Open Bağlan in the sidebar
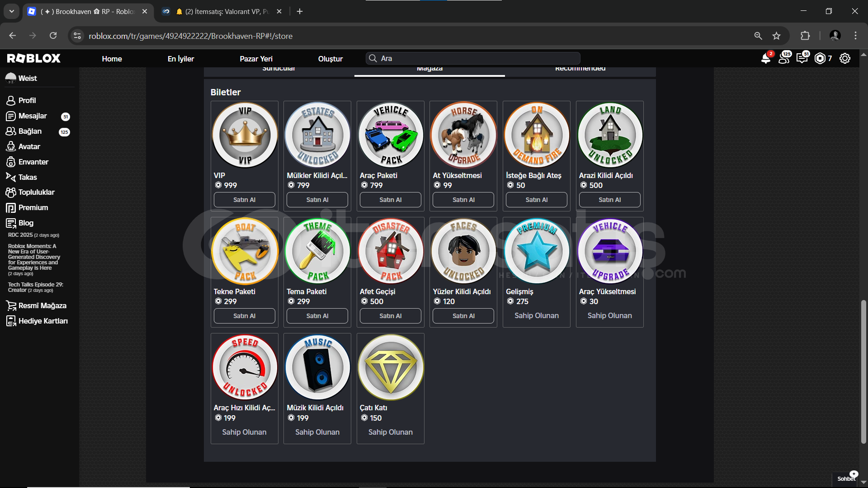Image resolution: width=868 pixels, height=488 pixels. [38, 131]
